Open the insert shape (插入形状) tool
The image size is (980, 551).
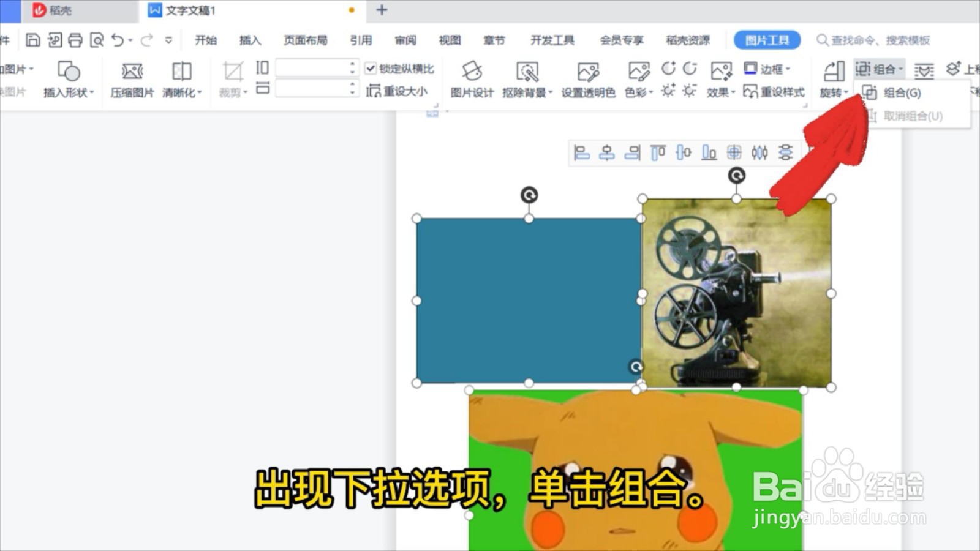point(69,80)
